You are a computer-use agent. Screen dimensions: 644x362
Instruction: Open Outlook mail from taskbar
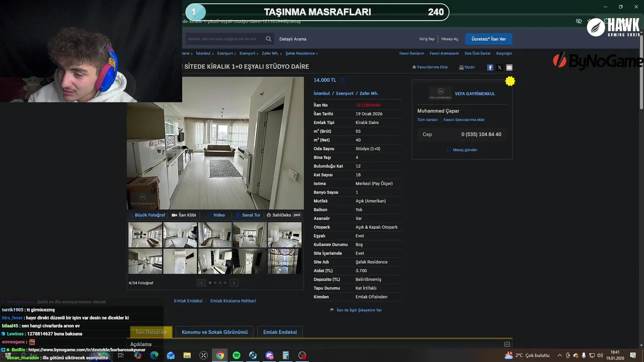tap(171, 355)
